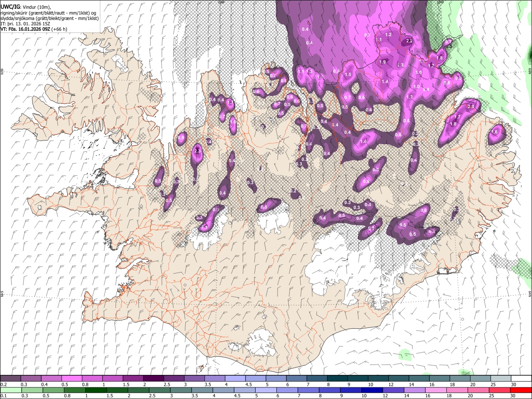Select the snow legend swatch labeled 2.5

173,379
